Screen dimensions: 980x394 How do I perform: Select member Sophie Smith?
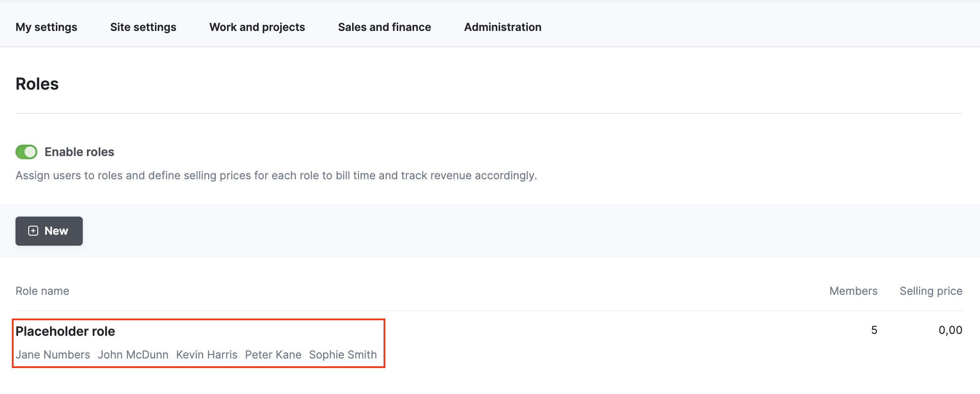pyautogui.click(x=343, y=355)
